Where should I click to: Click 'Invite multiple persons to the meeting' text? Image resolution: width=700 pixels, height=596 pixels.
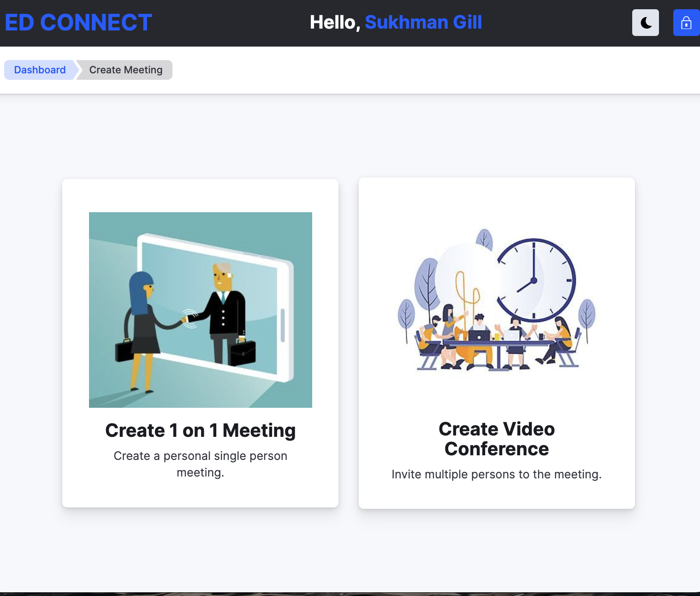pyautogui.click(x=497, y=474)
